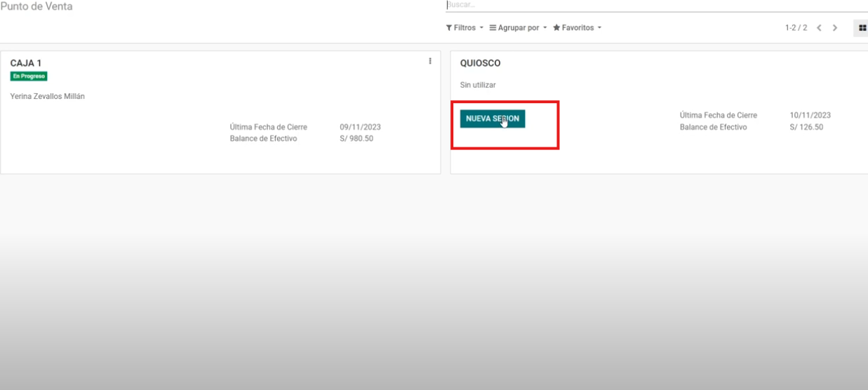This screenshot has width=868, height=390.
Task: Click the S/ 126.50 cash balance
Action: [x=806, y=127]
